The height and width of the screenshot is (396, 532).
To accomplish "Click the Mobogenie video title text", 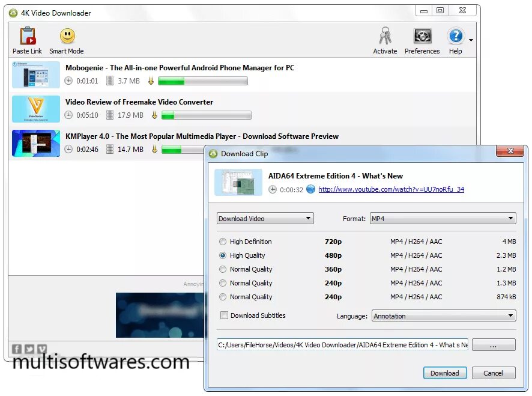I will point(180,67).
